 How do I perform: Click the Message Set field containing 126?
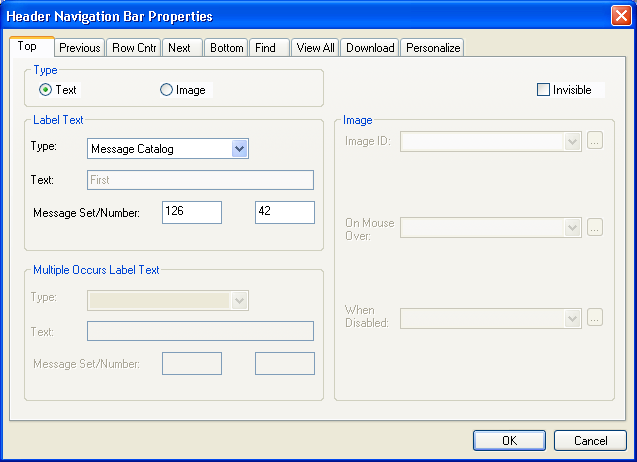coord(191,212)
